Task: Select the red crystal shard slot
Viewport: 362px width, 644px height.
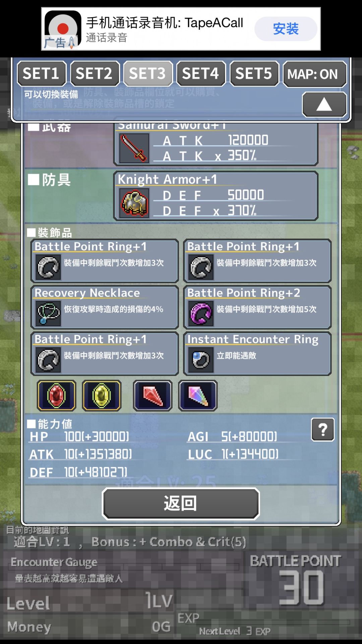Action: (153, 396)
